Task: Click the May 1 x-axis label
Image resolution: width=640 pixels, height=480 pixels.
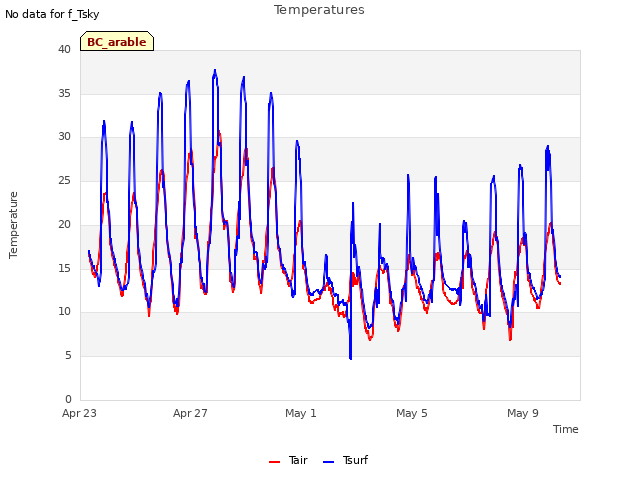Action: (x=301, y=413)
